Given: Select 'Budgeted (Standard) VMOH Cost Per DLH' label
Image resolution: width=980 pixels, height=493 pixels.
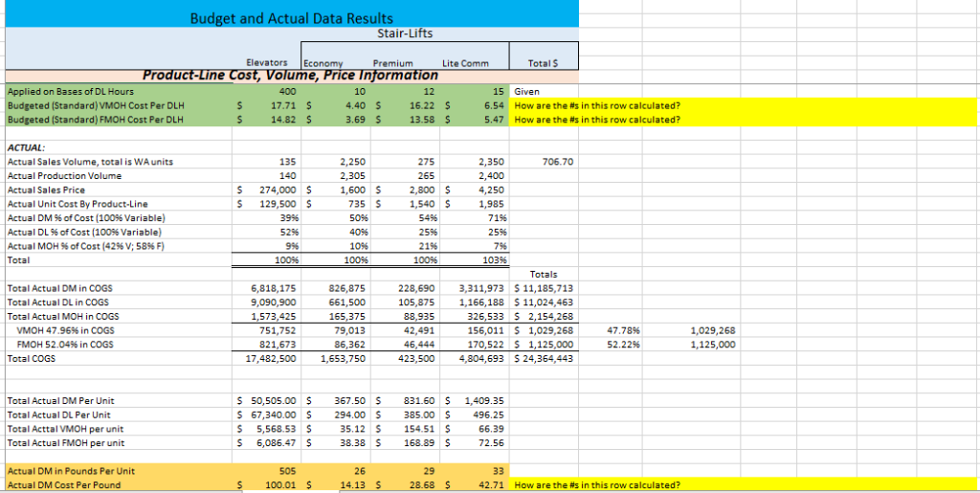Looking at the screenshot, I should point(95,105).
